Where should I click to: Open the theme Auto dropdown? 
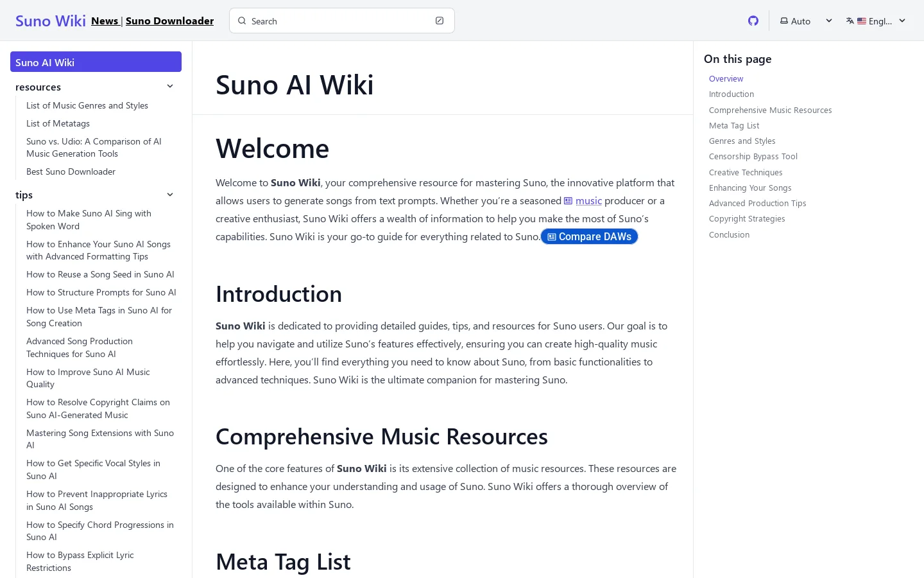(x=806, y=21)
